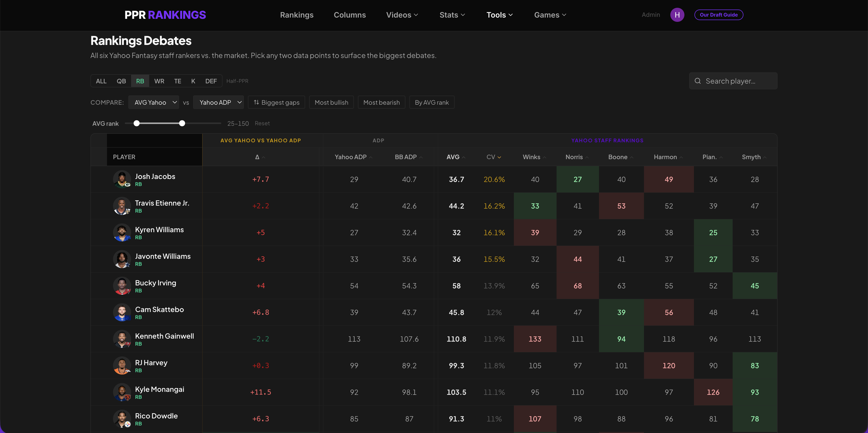Image resolution: width=868 pixels, height=433 pixels.
Task: Click the Admin link
Action: pyautogui.click(x=651, y=15)
